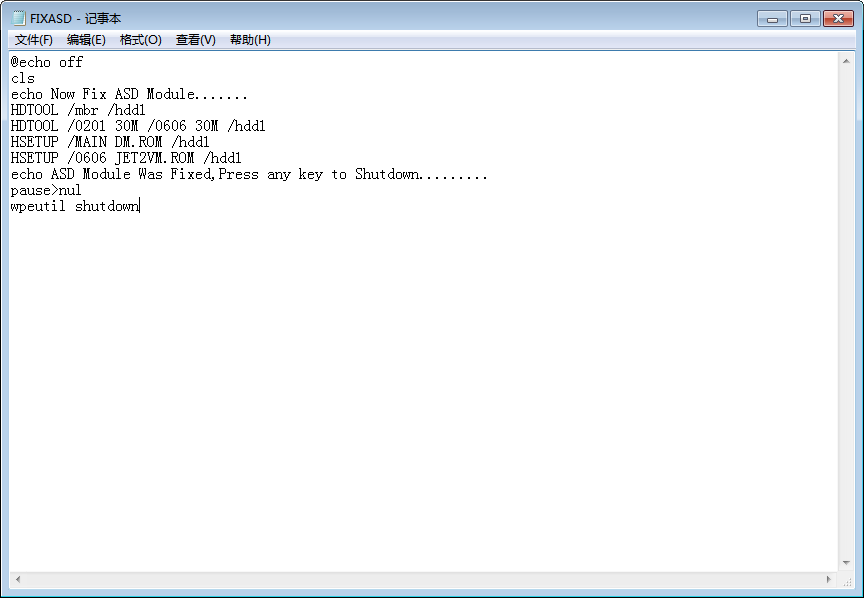Click the Notepad icon in title bar
This screenshot has width=864, height=598.
pyautogui.click(x=19, y=18)
